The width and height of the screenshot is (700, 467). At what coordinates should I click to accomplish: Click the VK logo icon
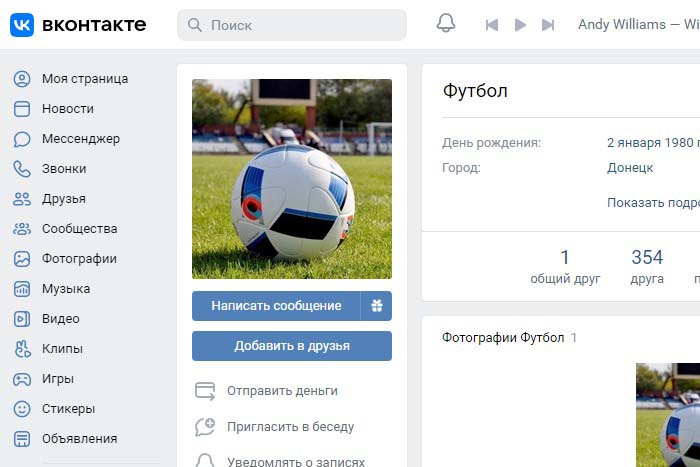tap(22, 25)
